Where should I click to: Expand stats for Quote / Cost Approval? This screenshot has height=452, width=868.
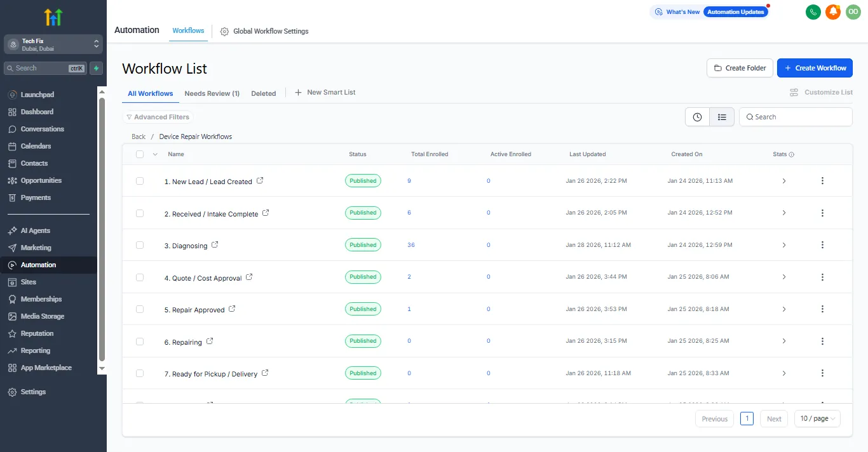click(x=784, y=277)
